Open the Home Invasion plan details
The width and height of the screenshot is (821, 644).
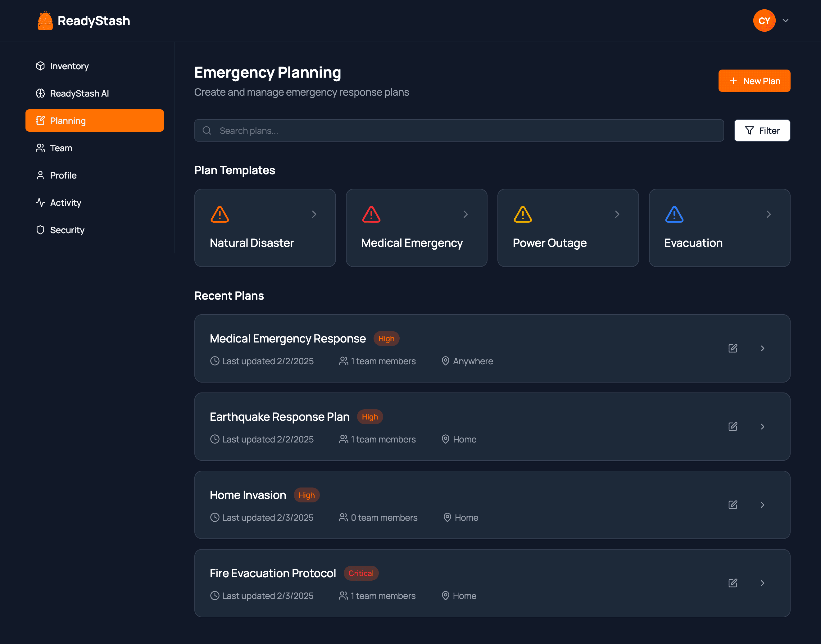762,505
